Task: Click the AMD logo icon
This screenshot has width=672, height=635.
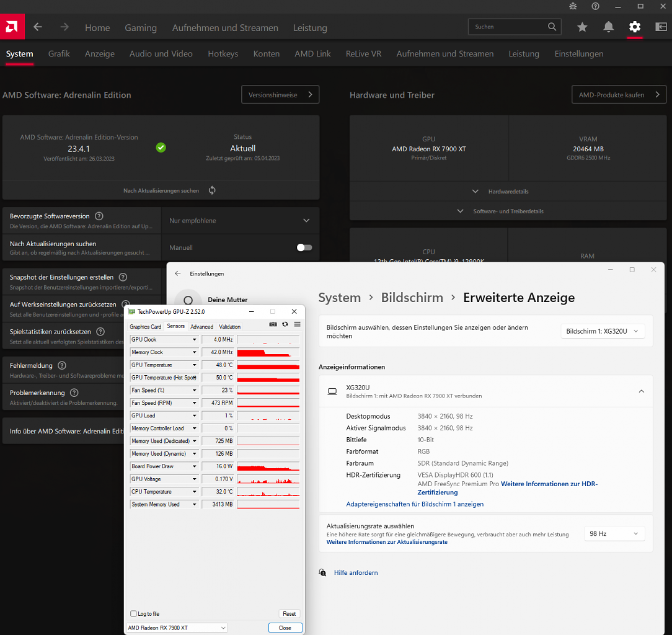Action: [12, 27]
